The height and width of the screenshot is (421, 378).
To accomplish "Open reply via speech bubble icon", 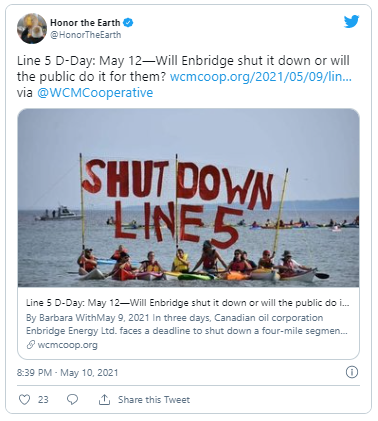I will tap(72, 399).
